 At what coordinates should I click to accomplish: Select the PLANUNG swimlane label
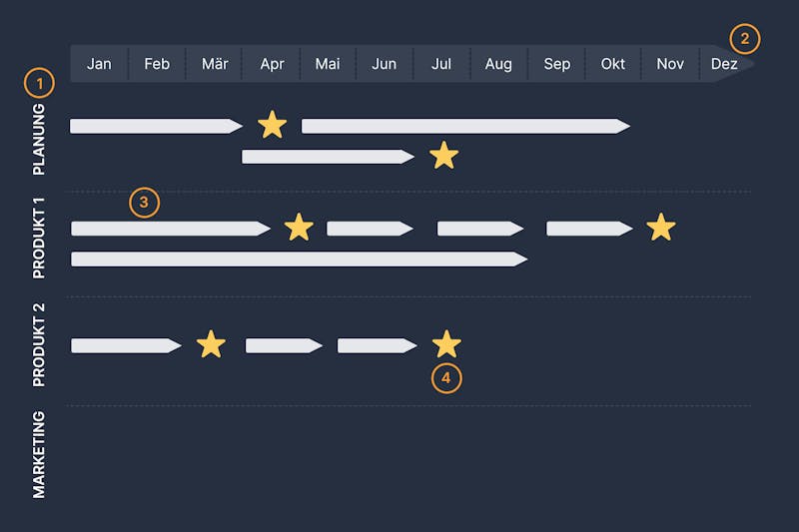click(39, 140)
